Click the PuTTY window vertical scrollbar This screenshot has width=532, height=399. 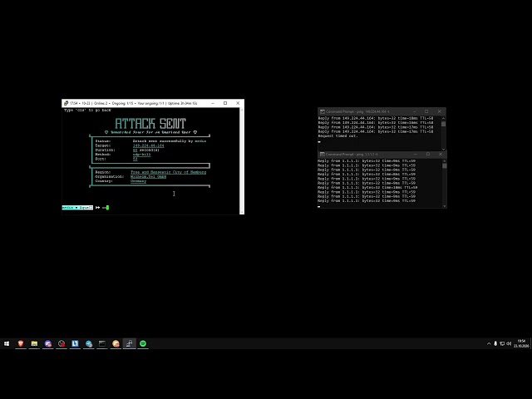[242, 160]
